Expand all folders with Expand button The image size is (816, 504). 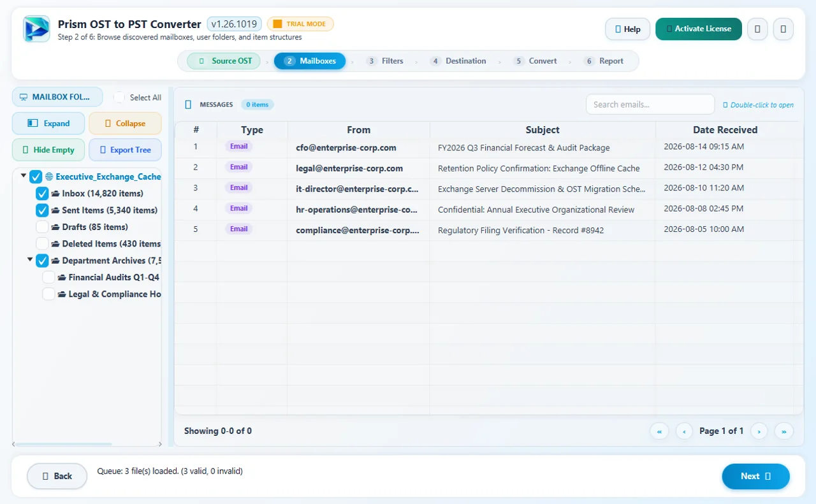point(48,124)
